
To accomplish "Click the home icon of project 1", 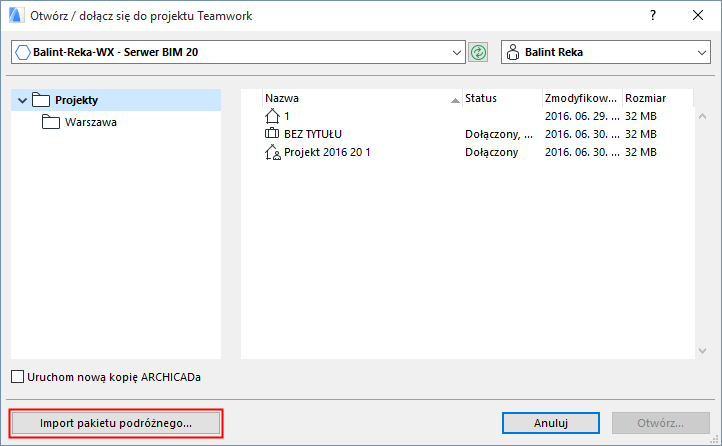I will tap(273, 117).
